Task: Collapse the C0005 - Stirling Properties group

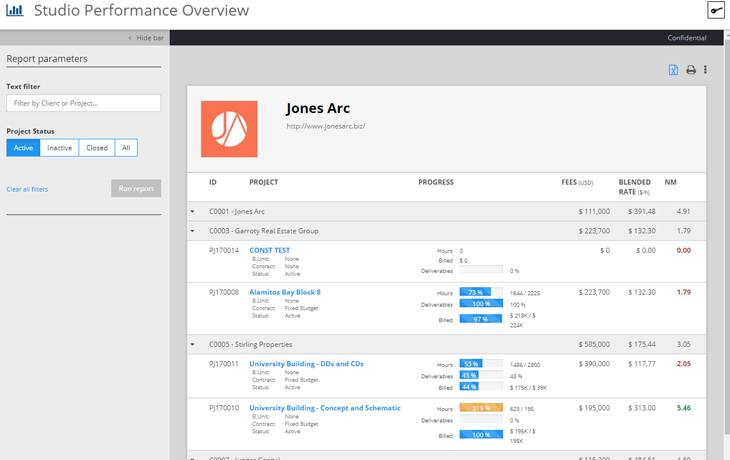Action: [x=192, y=345]
